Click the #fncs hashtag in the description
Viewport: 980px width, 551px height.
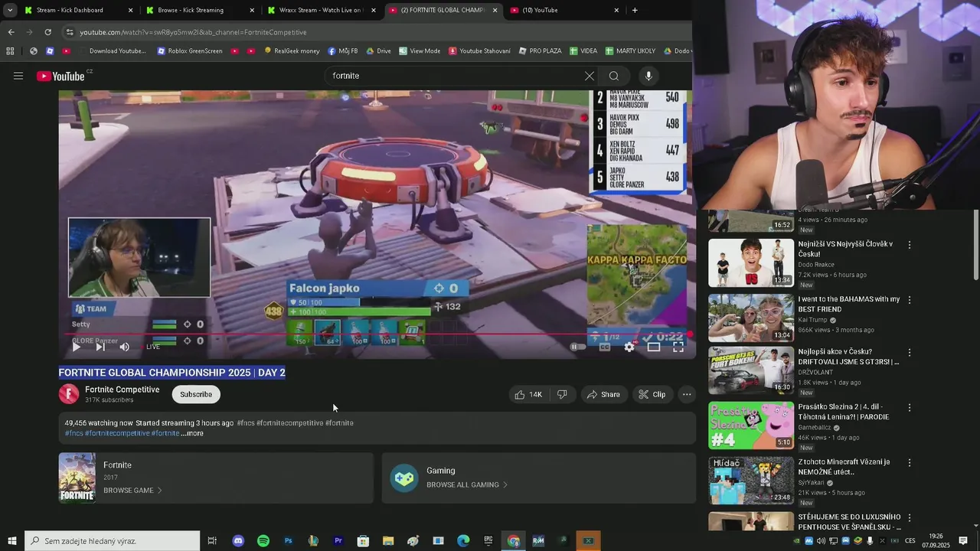click(x=246, y=422)
